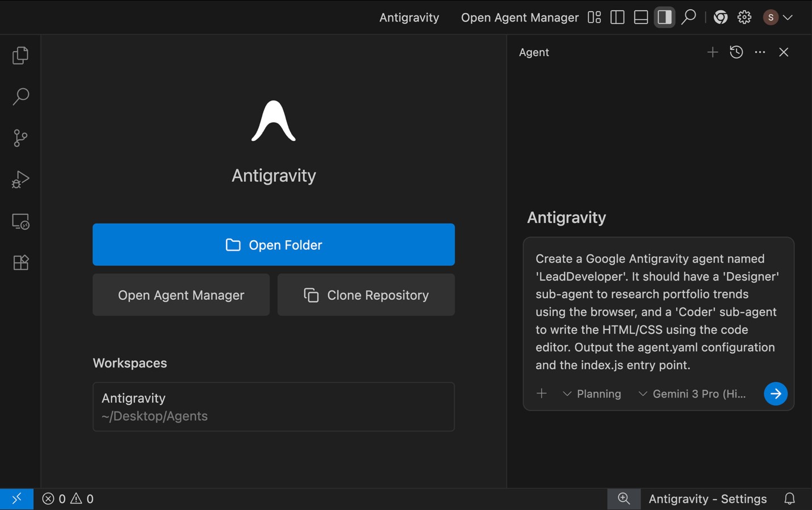Toggle the Agent side panel
812x510 pixels.
pyautogui.click(x=664, y=18)
